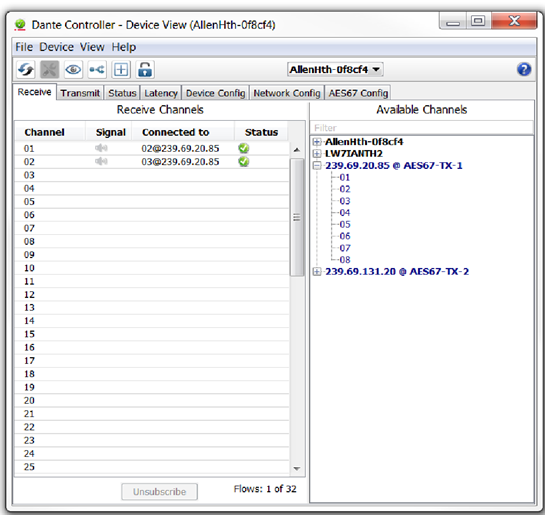The width and height of the screenshot is (545, 515).
Task: Expand the 239.69.131.20 @ AES67-TX-2 node
Action: (x=317, y=271)
